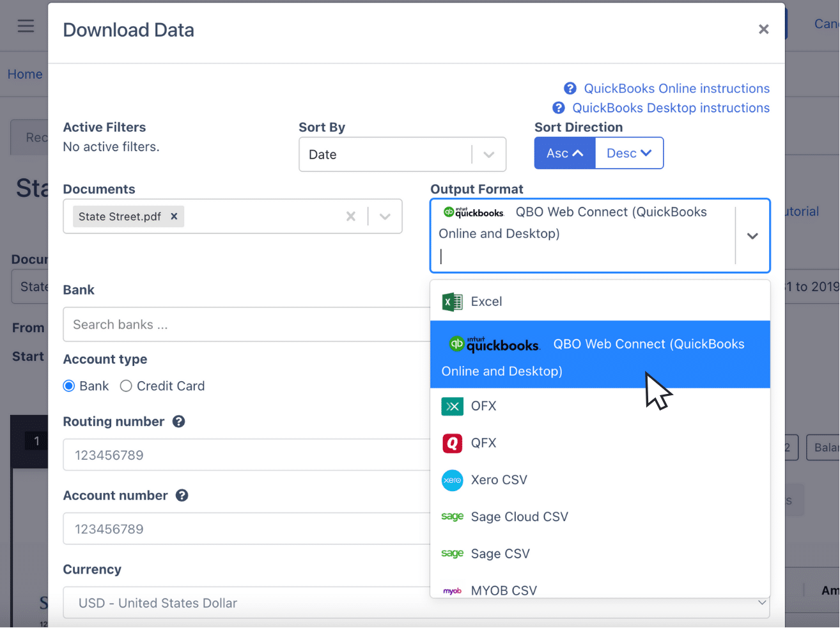Go to Home link in background page

(x=25, y=74)
